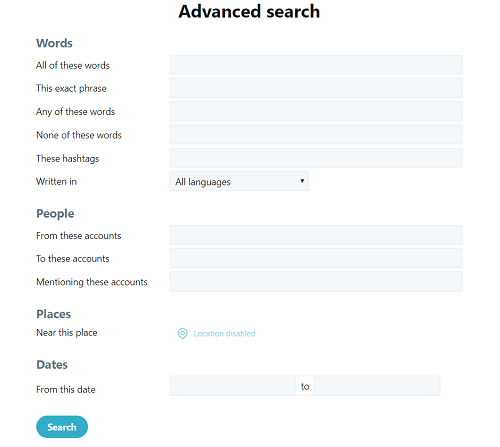Open the From this date start field
The image size is (500, 447).
click(x=232, y=386)
